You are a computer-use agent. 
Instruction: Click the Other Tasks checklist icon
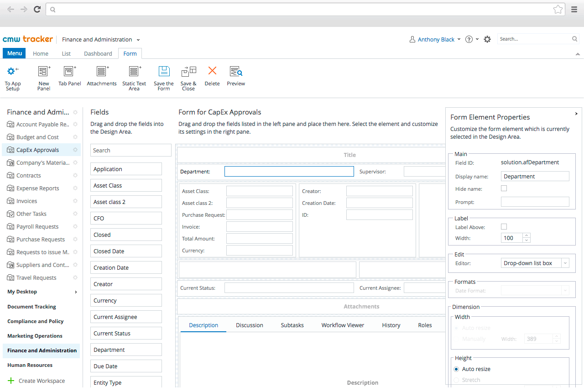coord(10,214)
